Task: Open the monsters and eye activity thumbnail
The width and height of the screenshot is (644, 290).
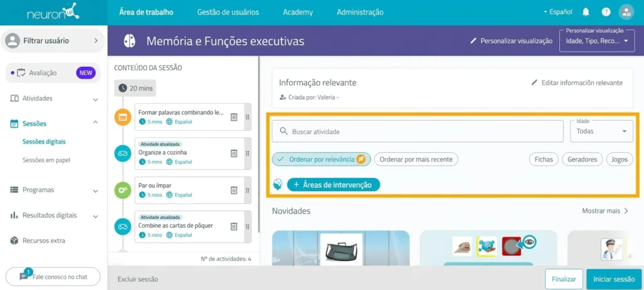Action: (488, 248)
